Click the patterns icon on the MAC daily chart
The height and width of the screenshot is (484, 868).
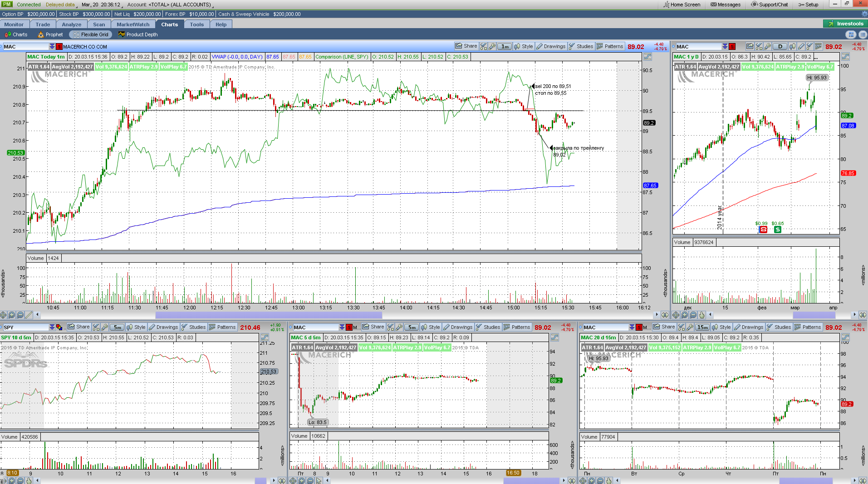(819, 46)
